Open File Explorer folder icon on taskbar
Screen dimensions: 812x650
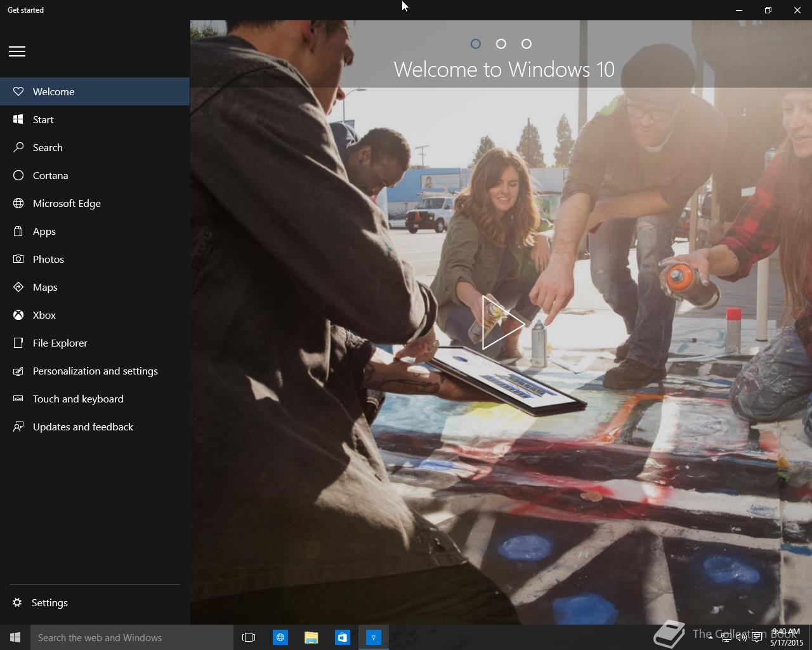pos(311,637)
